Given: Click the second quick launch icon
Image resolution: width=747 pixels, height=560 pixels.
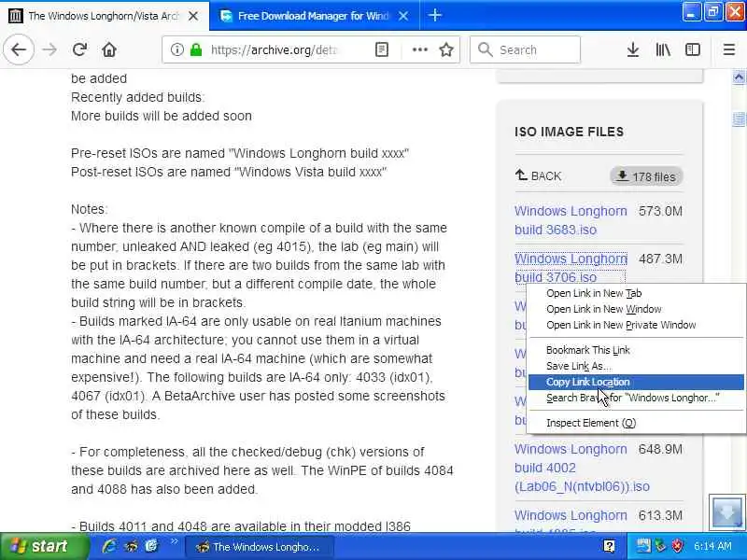Looking at the screenshot, I should click(131, 546).
